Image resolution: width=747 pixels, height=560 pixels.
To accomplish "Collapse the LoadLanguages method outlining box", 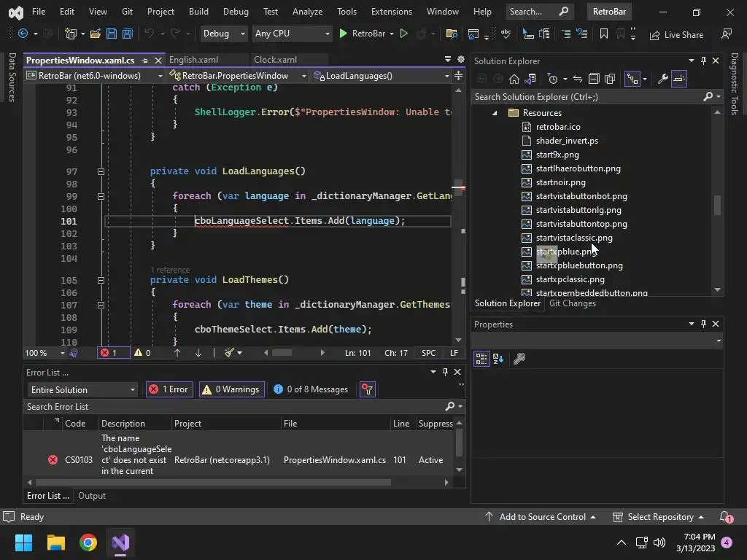I will [x=101, y=171].
